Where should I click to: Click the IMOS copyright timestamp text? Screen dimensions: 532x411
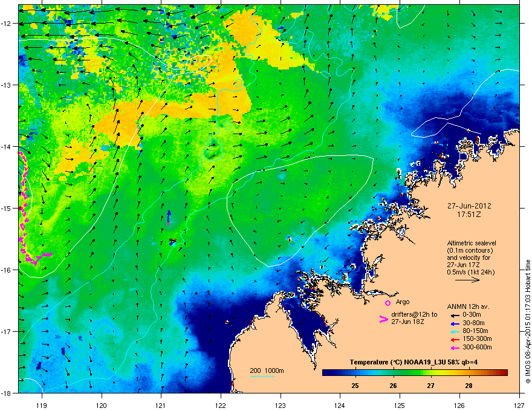coord(528,322)
